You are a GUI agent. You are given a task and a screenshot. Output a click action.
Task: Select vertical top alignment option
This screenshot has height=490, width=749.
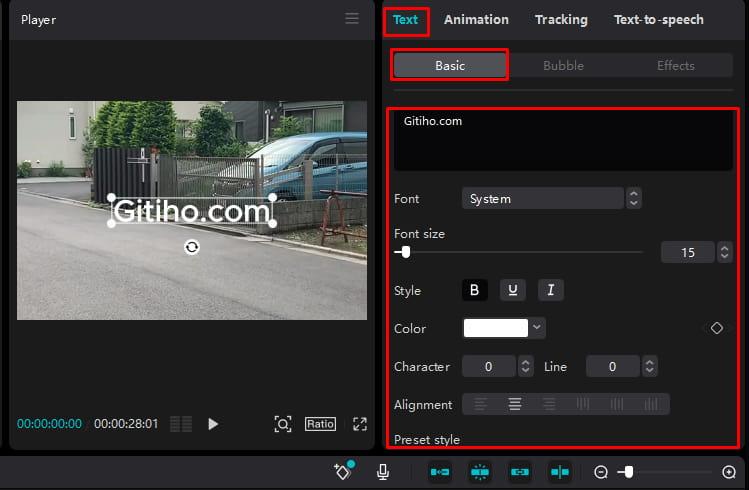tap(583, 405)
